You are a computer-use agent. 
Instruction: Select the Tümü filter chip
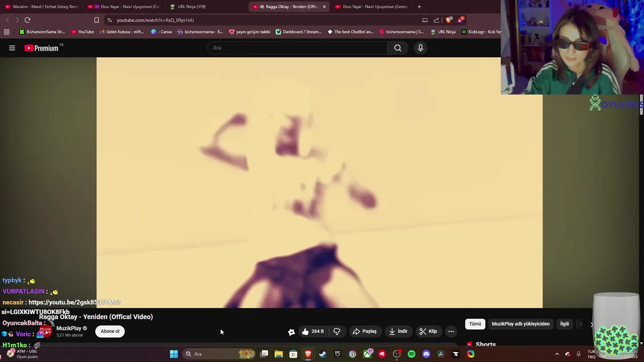click(475, 324)
